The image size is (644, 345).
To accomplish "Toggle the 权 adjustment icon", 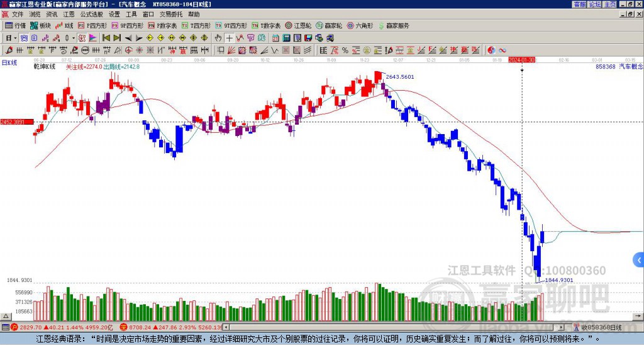I will click(82, 38).
